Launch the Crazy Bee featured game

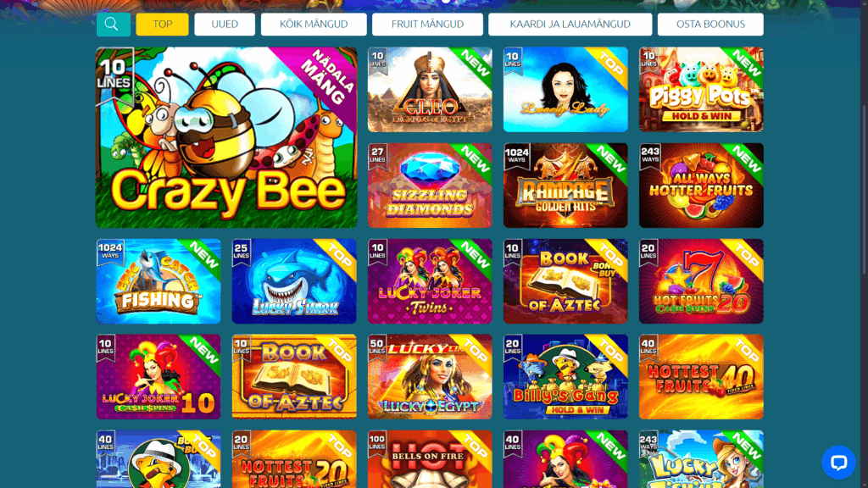(226, 137)
